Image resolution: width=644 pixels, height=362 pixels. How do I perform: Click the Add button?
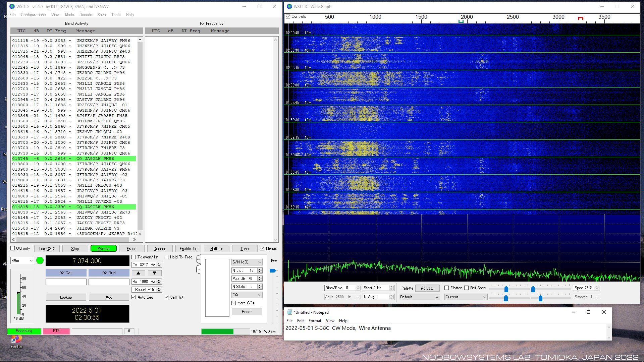[x=109, y=297]
